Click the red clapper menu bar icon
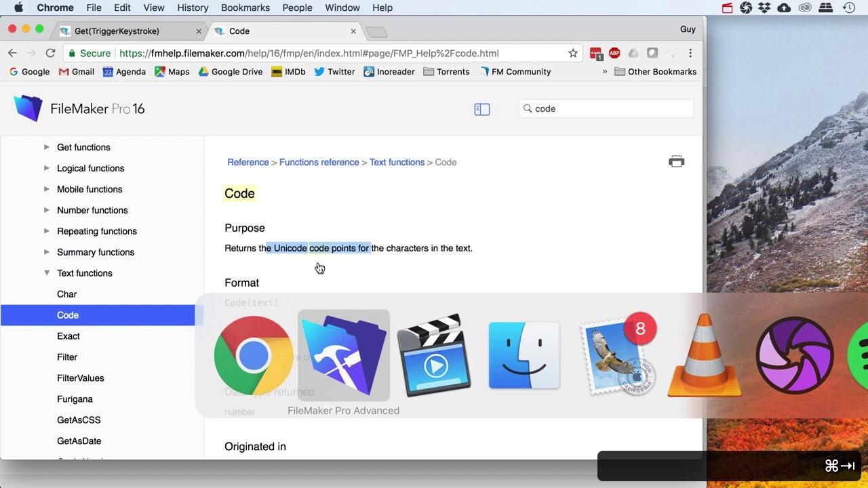 point(727,7)
